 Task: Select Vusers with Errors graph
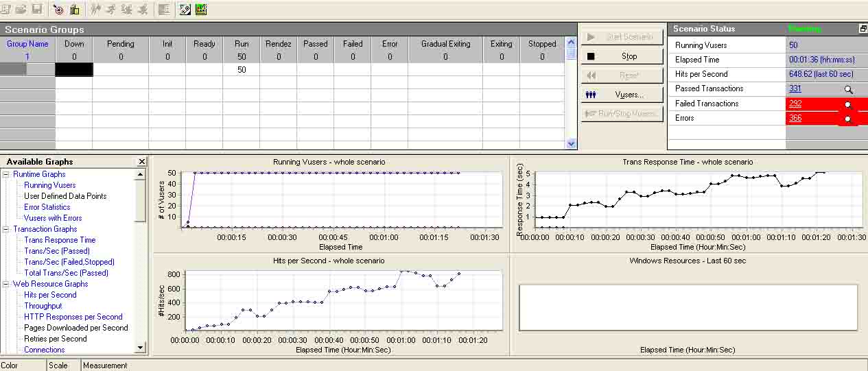pyautogui.click(x=53, y=218)
